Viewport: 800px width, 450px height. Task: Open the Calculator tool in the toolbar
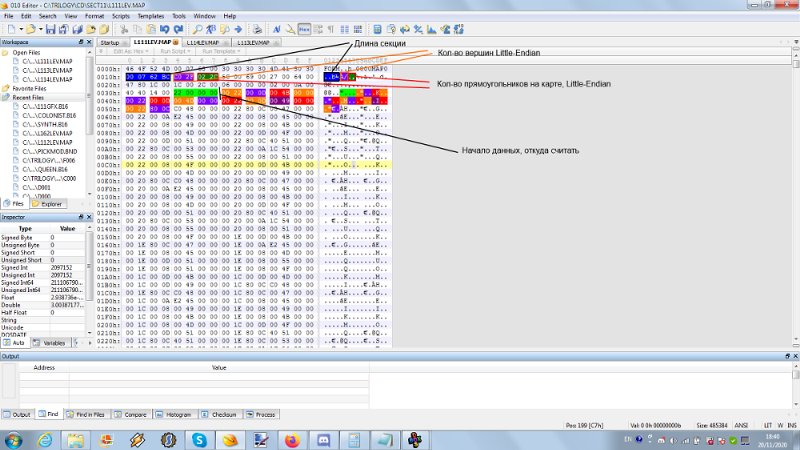coord(377,29)
